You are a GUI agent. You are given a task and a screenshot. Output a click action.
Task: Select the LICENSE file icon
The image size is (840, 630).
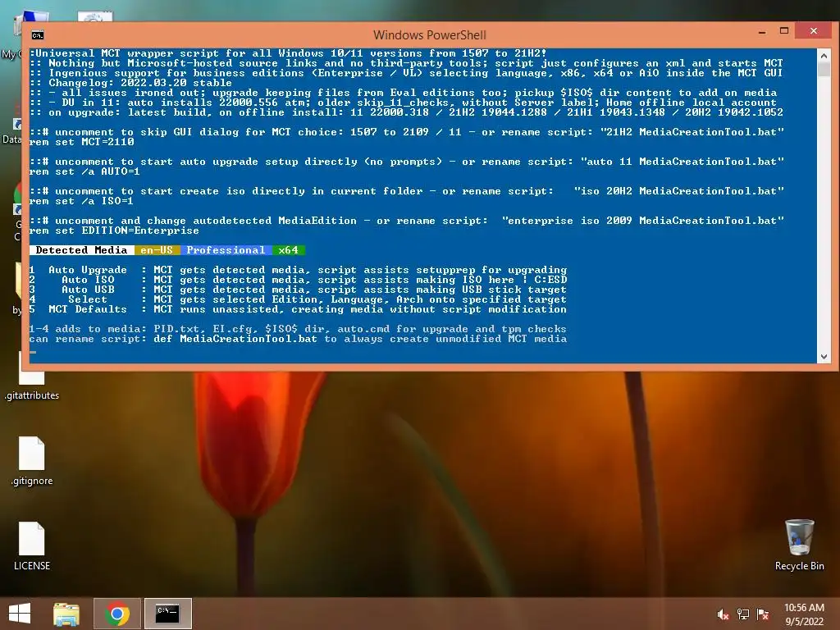click(32, 546)
